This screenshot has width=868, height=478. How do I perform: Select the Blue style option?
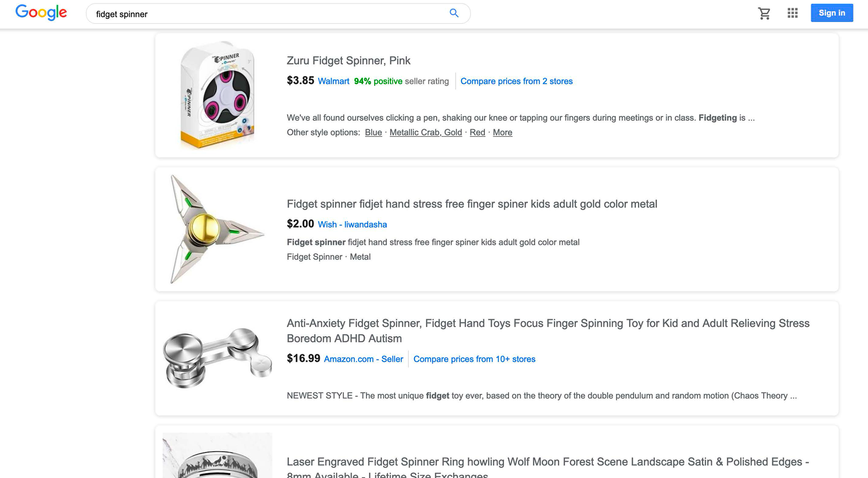[x=373, y=132]
